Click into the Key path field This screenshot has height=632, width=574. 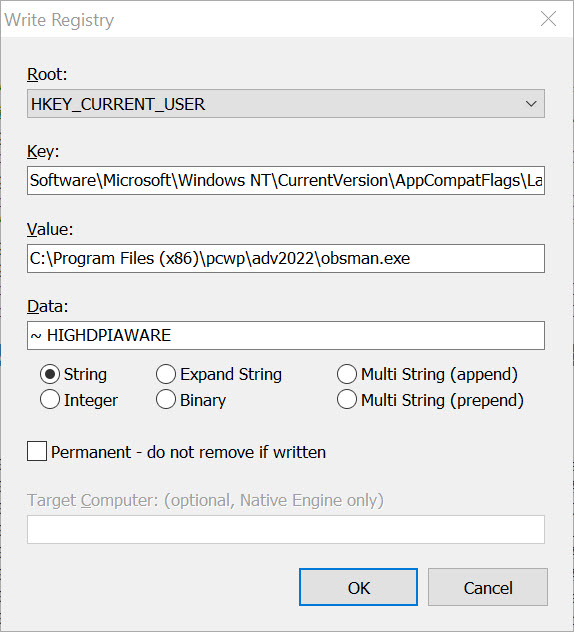286,181
